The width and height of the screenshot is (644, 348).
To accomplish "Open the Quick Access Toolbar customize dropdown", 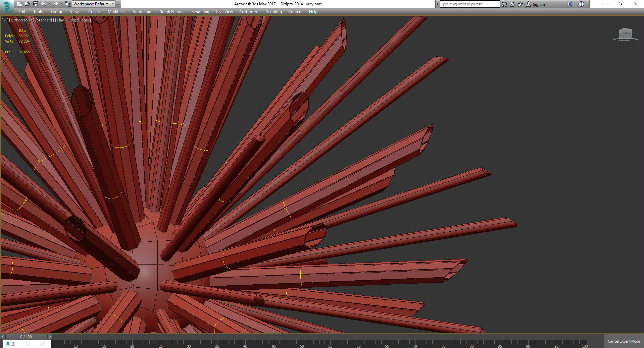I will pos(118,4).
